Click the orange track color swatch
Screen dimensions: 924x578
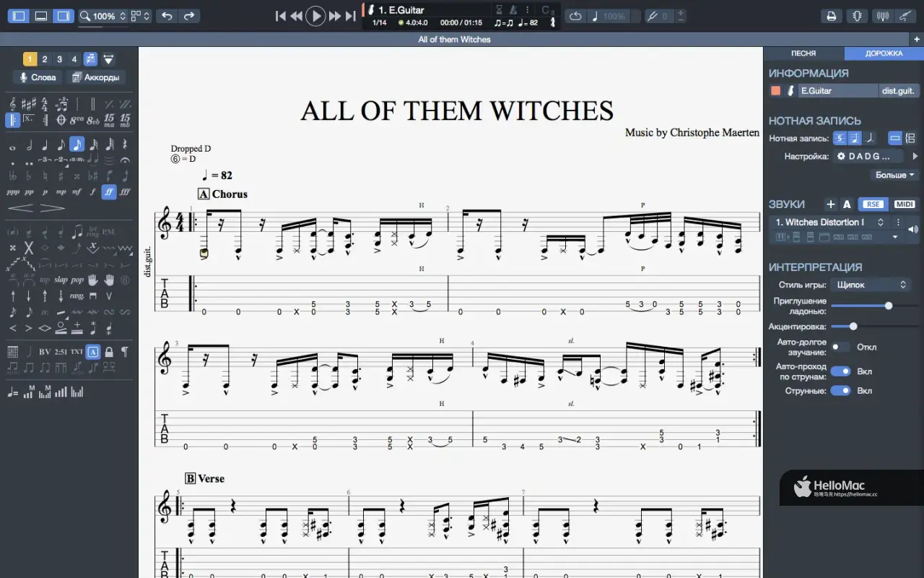[x=775, y=91]
